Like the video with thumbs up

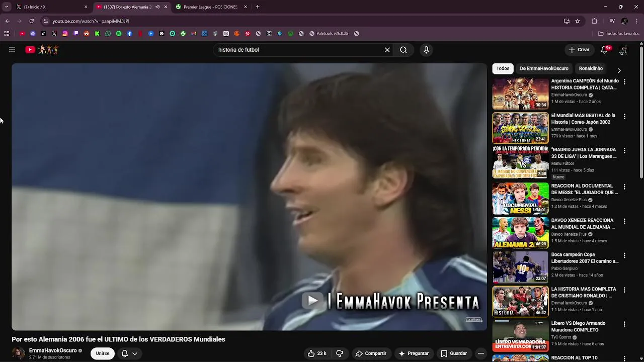pyautogui.click(x=317, y=353)
